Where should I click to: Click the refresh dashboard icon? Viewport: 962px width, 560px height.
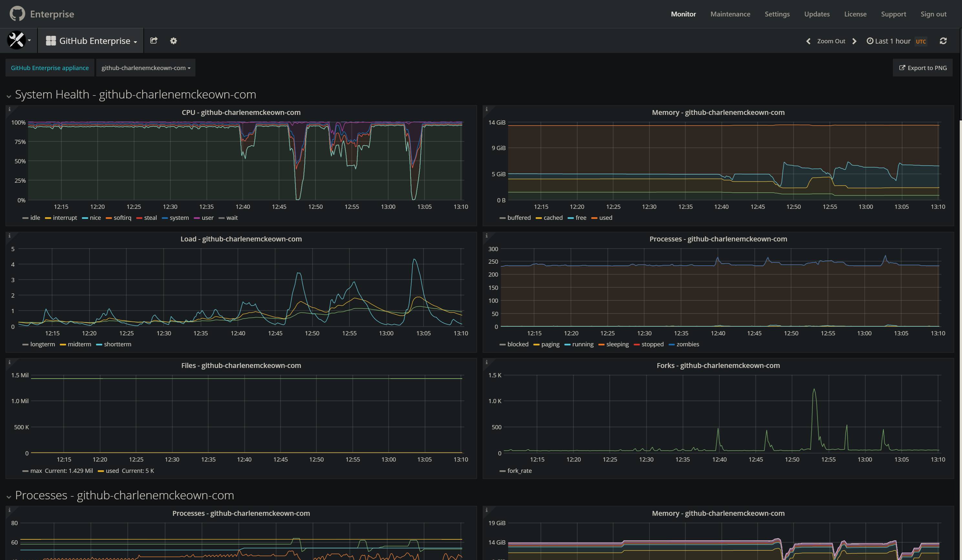(943, 41)
